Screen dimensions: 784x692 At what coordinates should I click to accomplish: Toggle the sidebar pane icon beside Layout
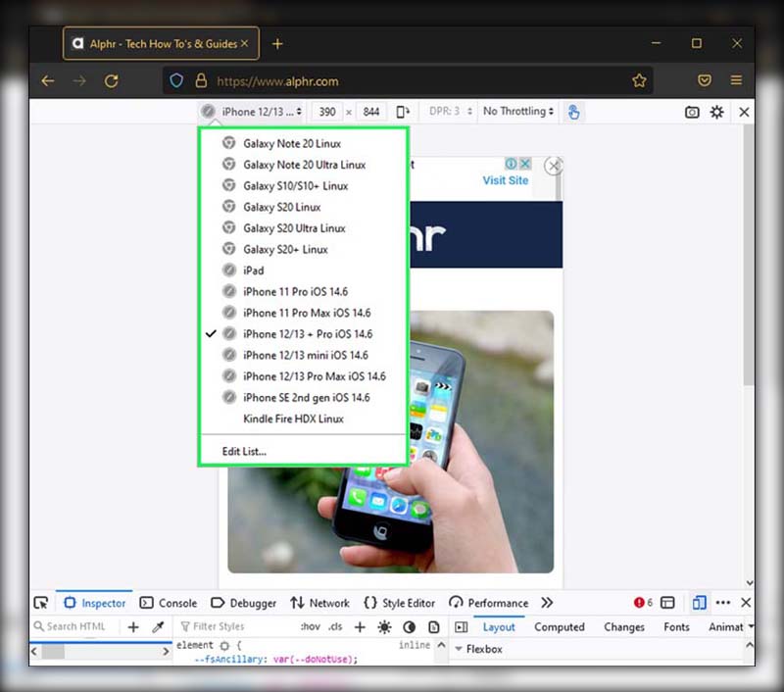462,627
